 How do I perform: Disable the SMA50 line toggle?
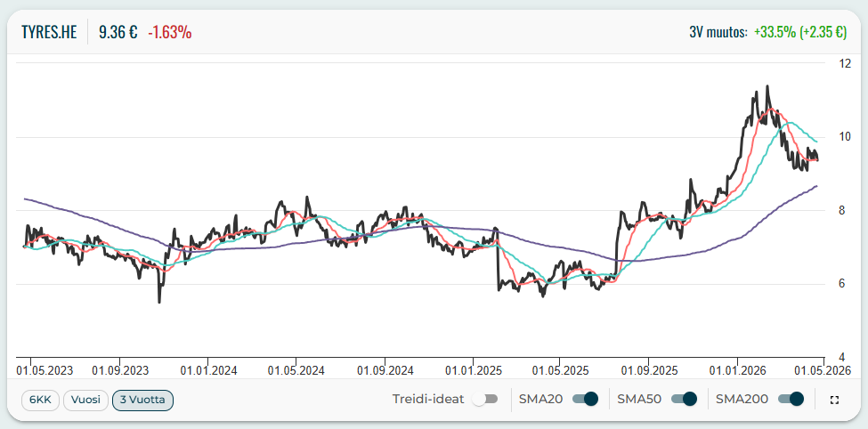683,400
